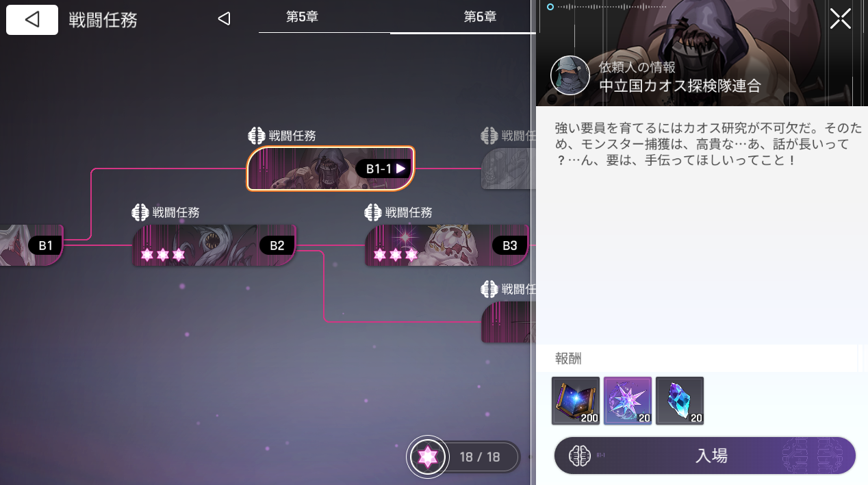Select the B3 battle mission node
Image resolution: width=868 pixels, height=485 pixels.
pyautogui.click(x=447, y=245)
